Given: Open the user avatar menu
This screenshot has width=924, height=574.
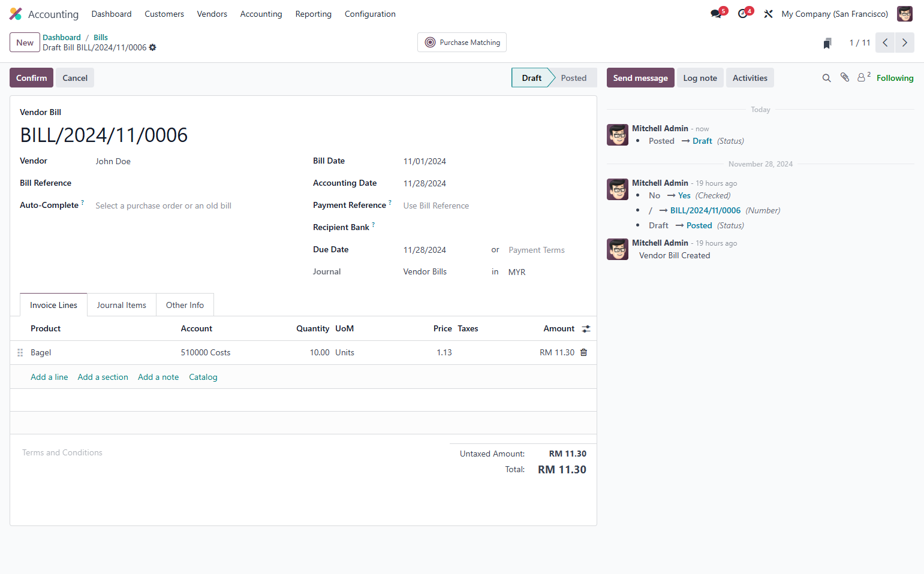Looking at the screenshot, I should point(904,14).
